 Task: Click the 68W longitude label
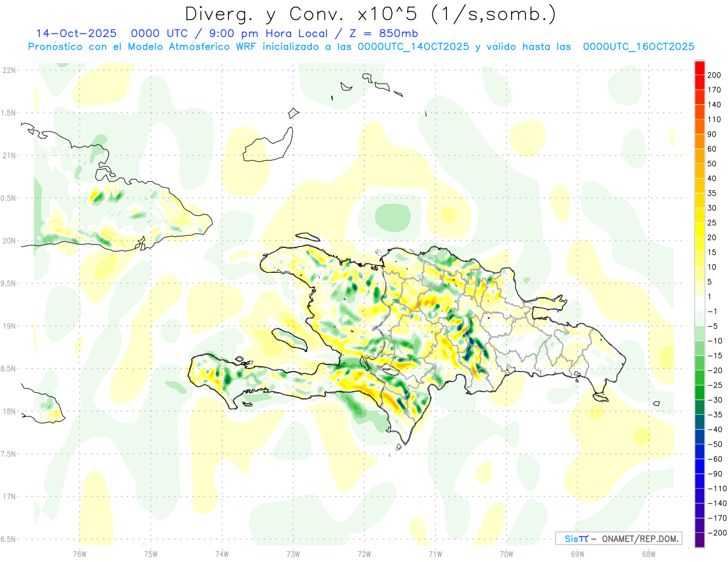(649, 554)
